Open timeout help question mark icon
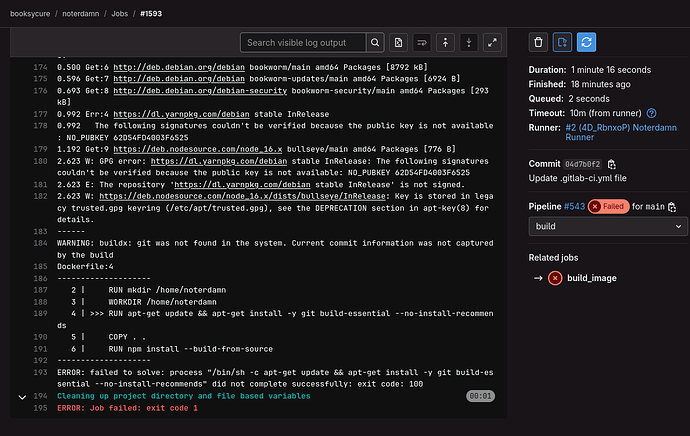The image size is (690, 436). (x=651, y=113)
